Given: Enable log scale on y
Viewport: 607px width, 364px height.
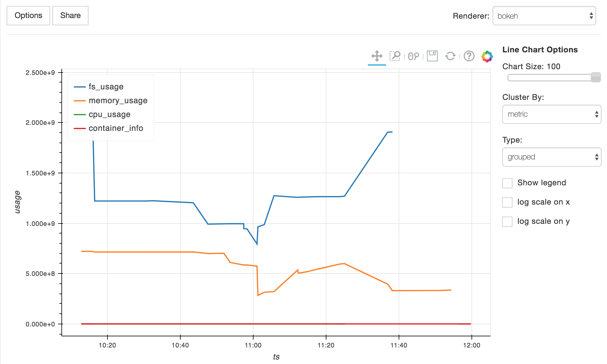Looking at the screenshot, I should pos(507,221).
